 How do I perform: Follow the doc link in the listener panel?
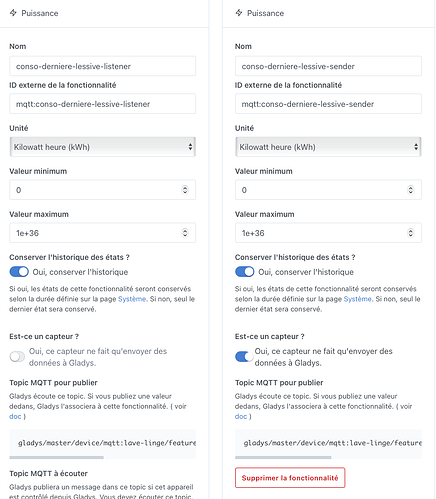pyautogui.click(x=15, y=416)
